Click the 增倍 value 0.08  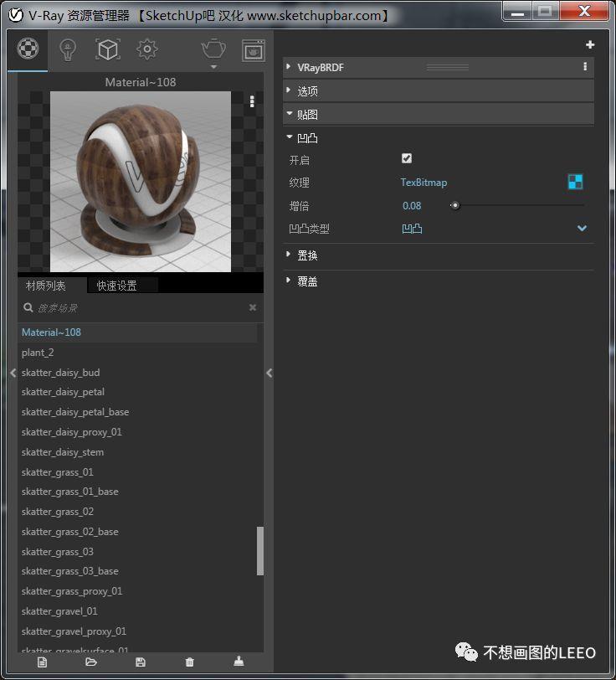[412, 206]
